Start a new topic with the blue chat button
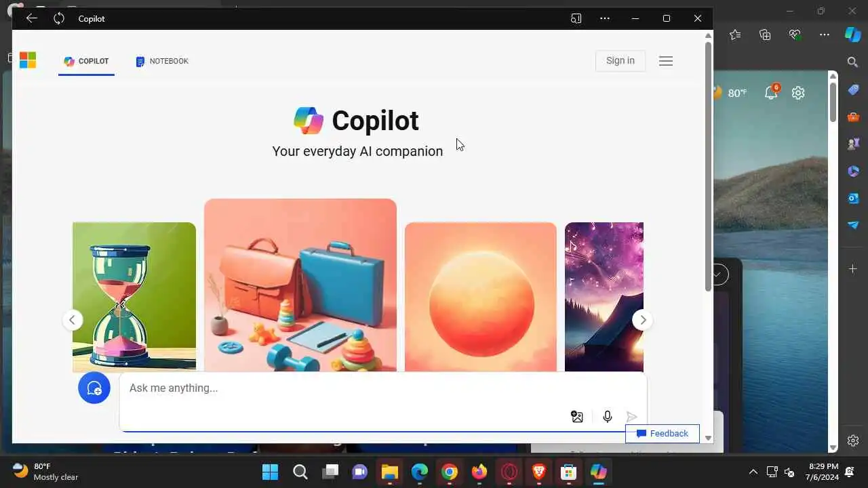The image size is (868, 488). tap(94, 388)
